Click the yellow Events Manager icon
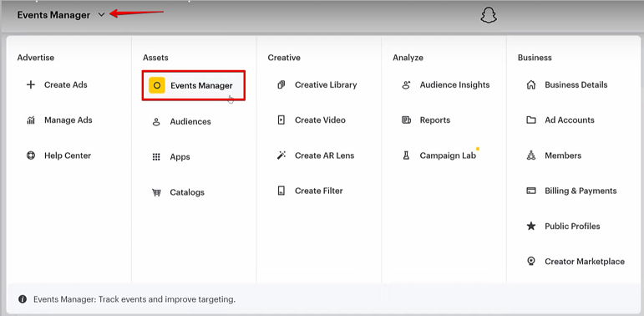This screenshot has width=644, height=316. 157,85
